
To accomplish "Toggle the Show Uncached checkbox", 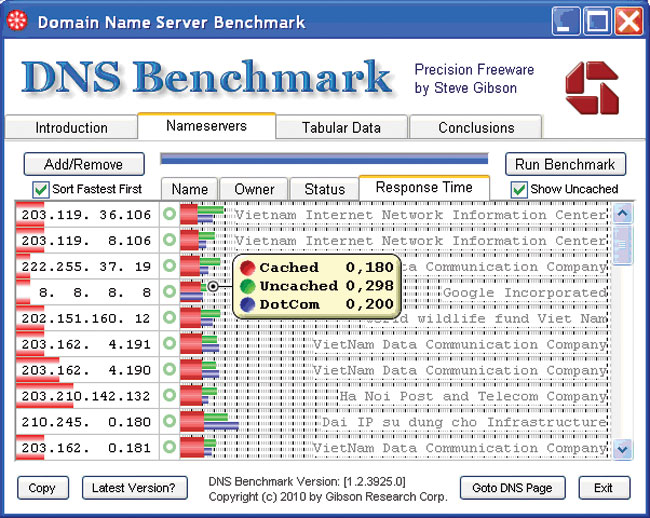I will point(519,189).
